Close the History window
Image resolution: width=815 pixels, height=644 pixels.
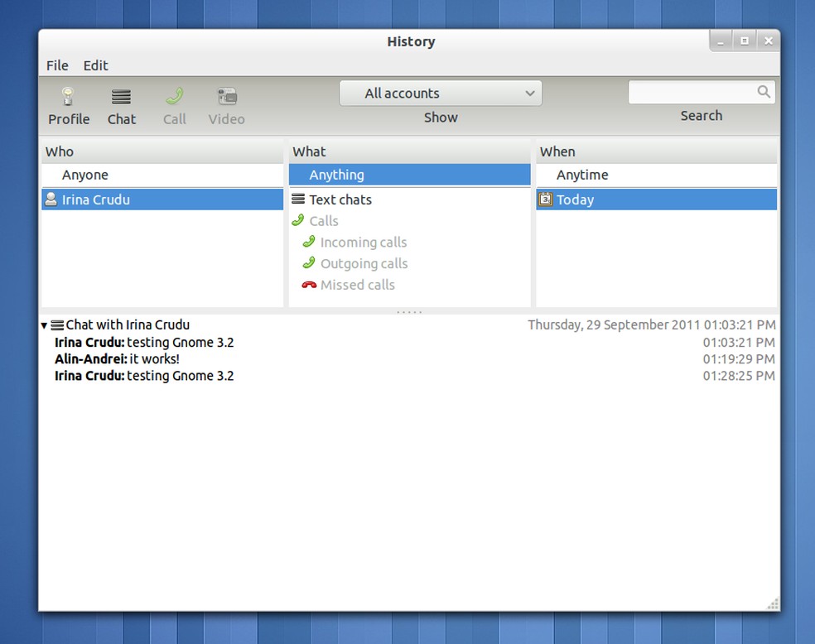[x=769, y=41]
